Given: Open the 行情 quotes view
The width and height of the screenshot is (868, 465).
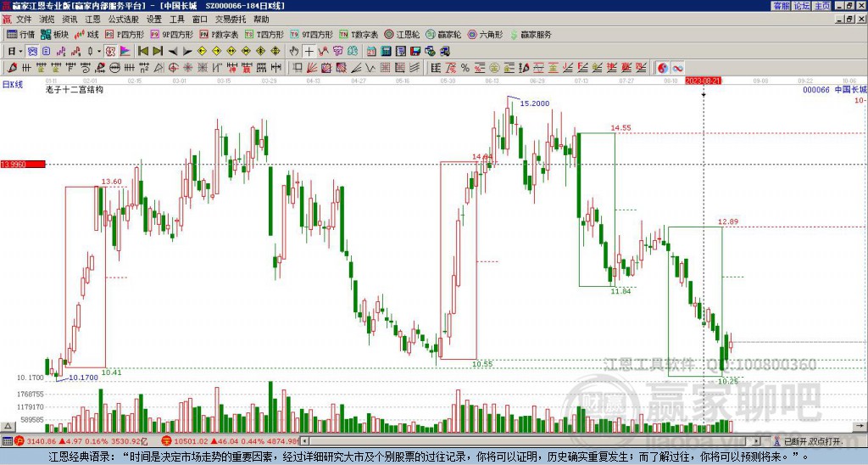Looking at the screenshot, I should 21,34.
